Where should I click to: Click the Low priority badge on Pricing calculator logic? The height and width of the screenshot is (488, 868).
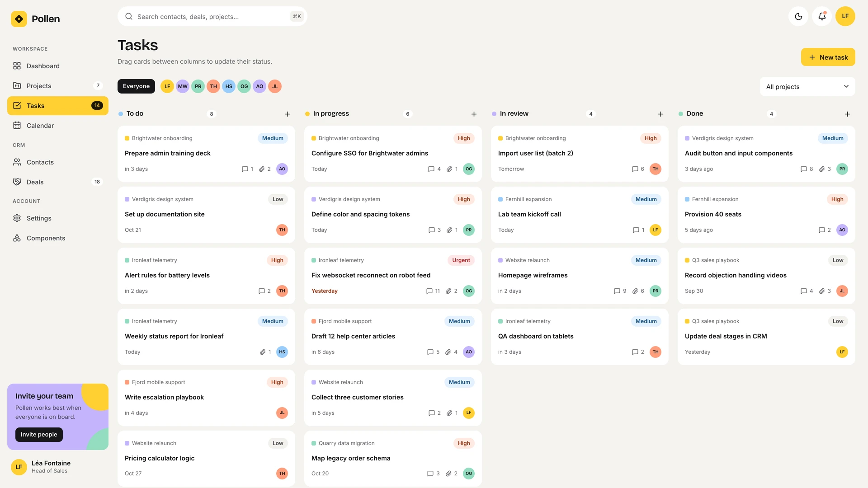pyautogui.click(x=278, y=443)
